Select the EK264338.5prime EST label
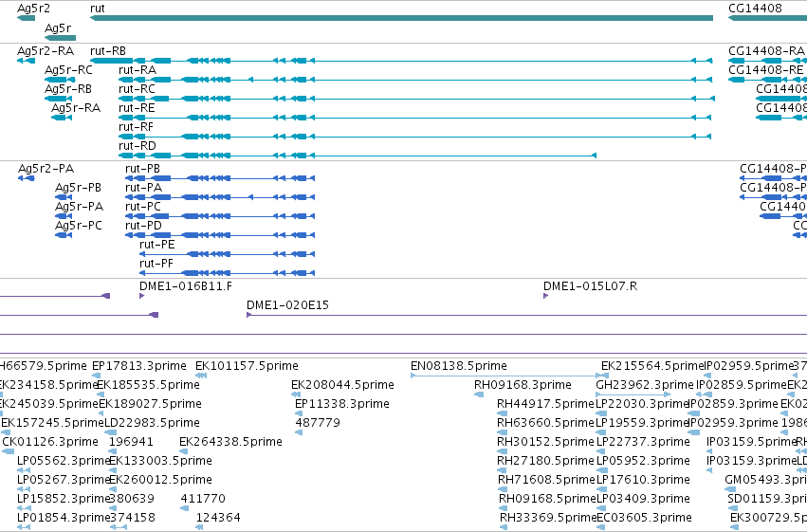Viewport: 807px width, 532px height. [230, 443]
